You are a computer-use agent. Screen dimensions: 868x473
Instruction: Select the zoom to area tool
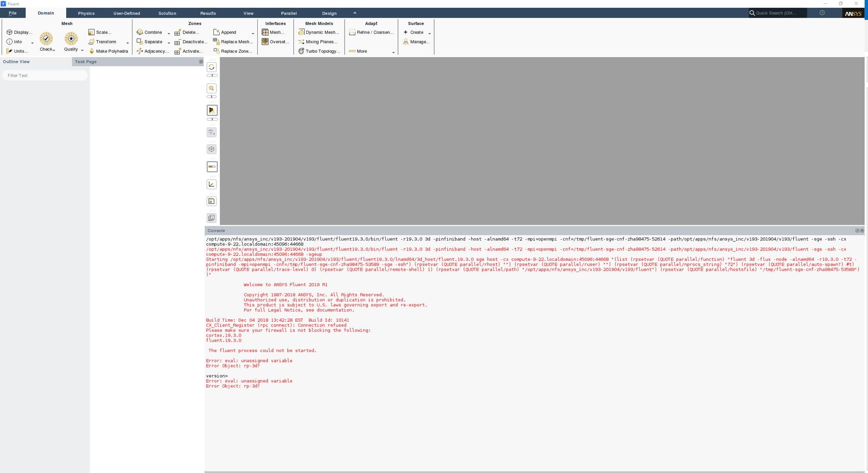(x=212, y=88)
